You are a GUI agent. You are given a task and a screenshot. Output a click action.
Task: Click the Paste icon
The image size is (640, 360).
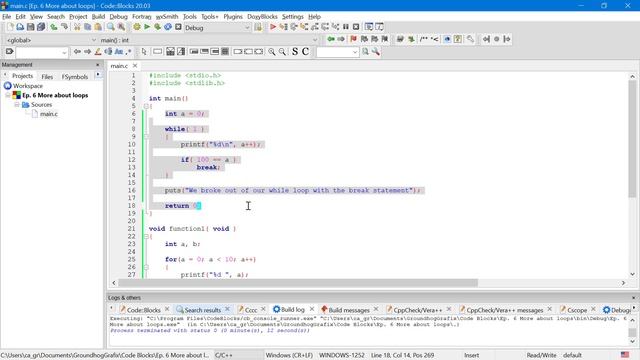click(x=98, y=27)
